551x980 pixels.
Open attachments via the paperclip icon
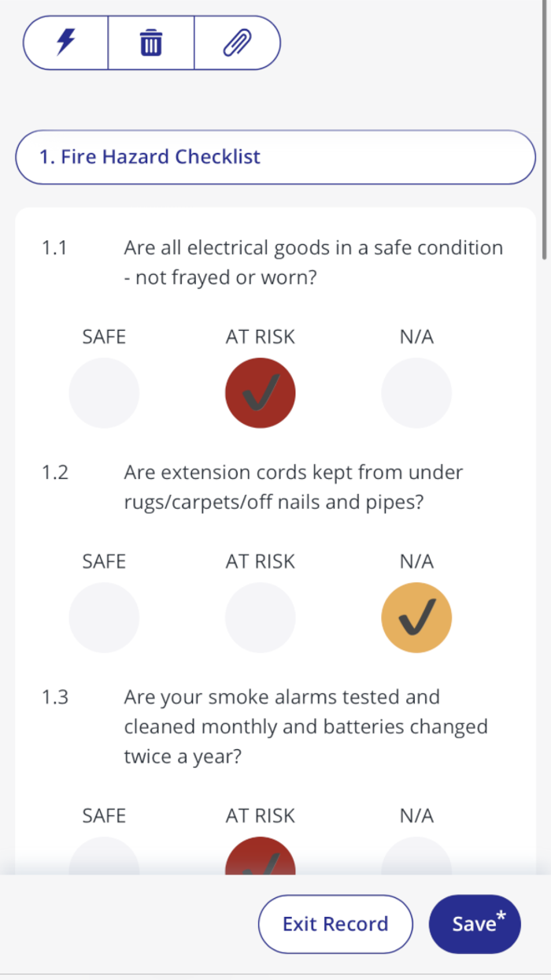pyautogui.click(x=236, y=43)
